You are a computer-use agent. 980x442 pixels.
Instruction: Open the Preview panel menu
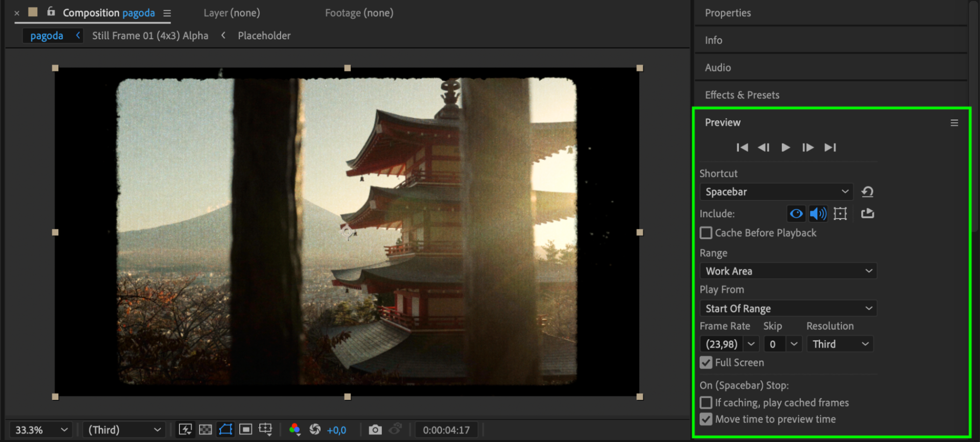coord(954,123)
